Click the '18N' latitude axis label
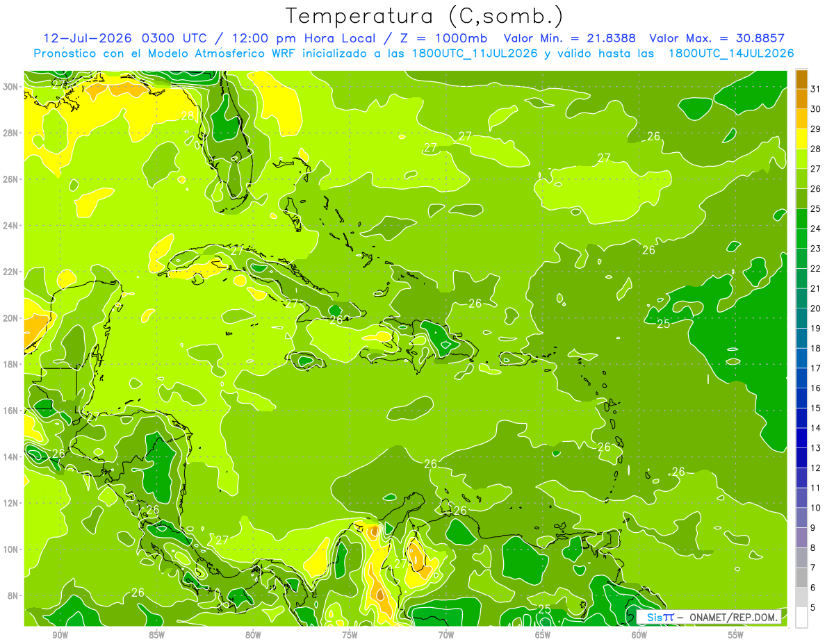Screen dimensions: 834x644 (x=10, y=364)
